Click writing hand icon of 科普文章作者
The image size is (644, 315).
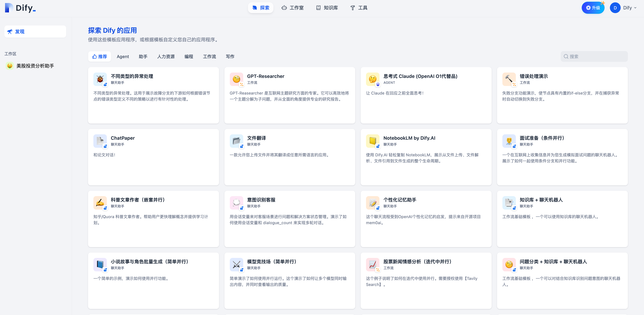click(100, 203)
